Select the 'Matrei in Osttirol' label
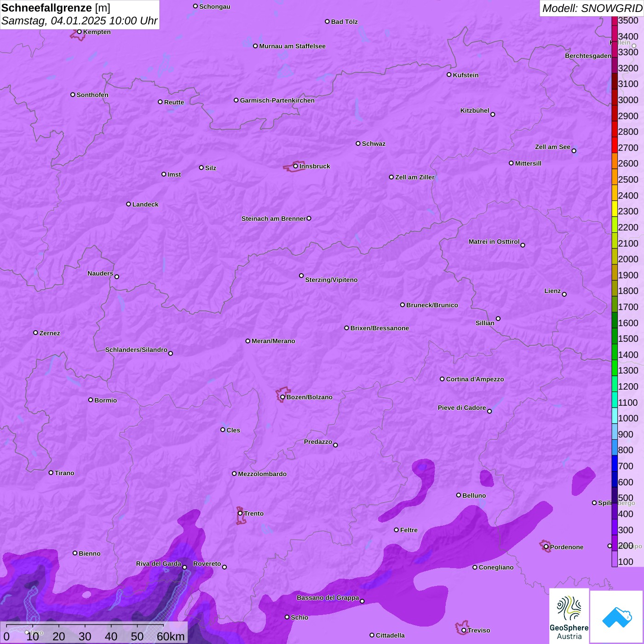Image resolution: width=644 pixels, height=644 pixels. 494,241
